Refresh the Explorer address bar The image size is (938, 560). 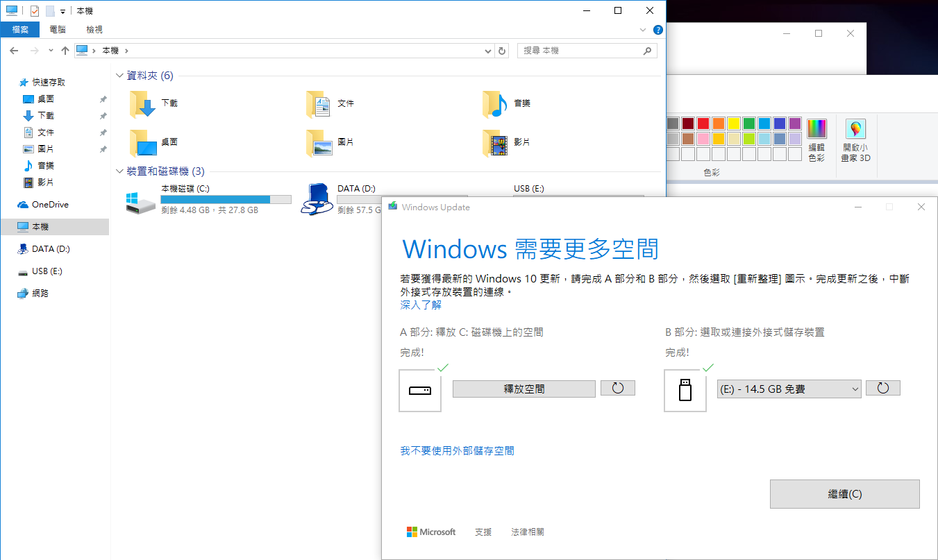502,51
